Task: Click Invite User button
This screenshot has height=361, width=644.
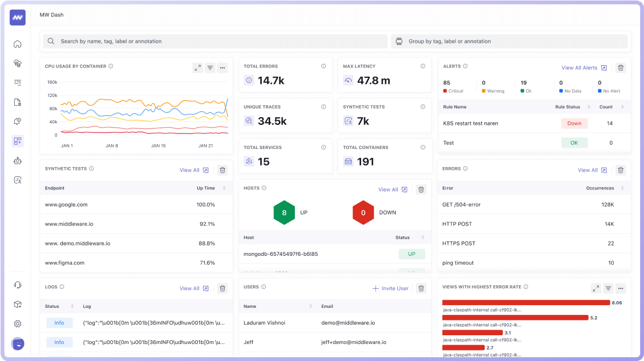Action: tap(391, 288)
